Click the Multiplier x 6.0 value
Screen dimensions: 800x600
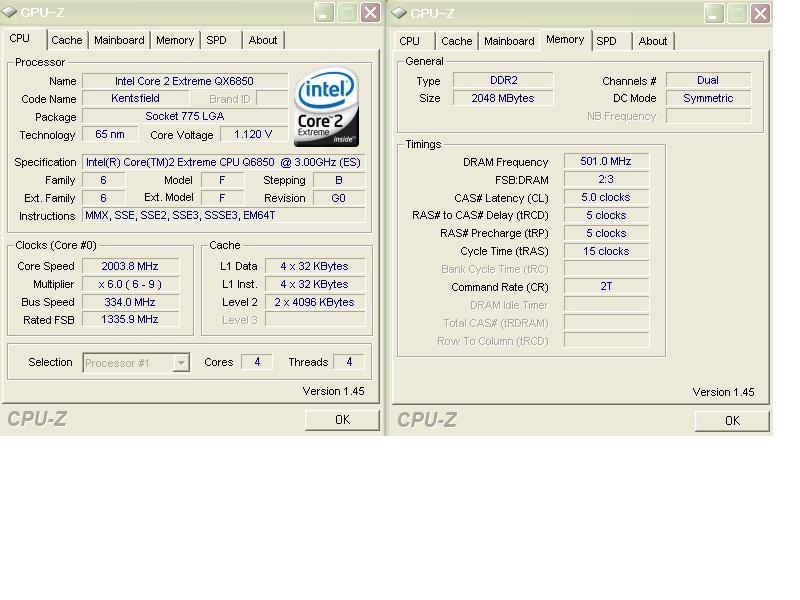tap(130, 284)
